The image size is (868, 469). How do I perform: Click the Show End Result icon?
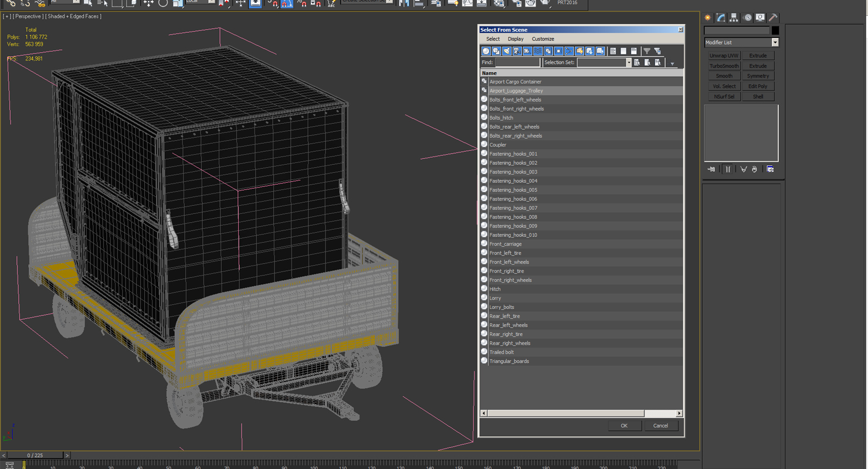coord(728,169)
